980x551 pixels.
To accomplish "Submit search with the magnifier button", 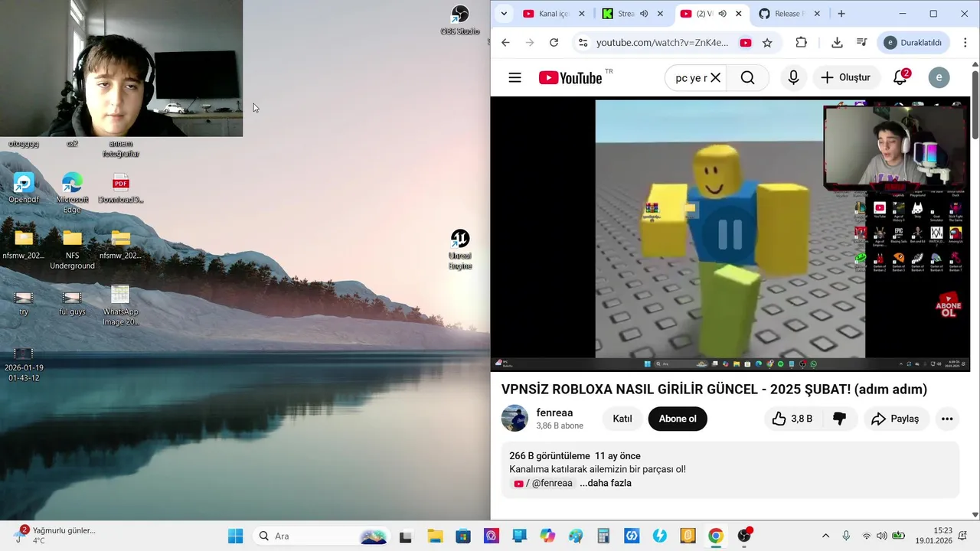I will [747, 77].
